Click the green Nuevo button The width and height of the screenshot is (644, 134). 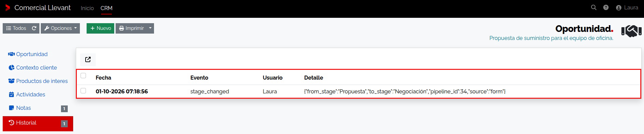100,28
